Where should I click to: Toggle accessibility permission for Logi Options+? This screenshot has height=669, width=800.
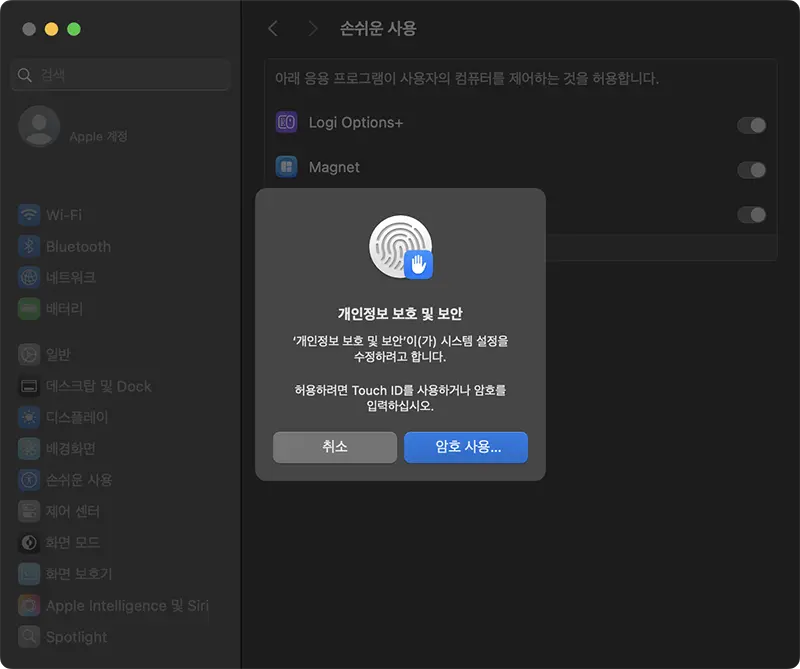(751, 125)
